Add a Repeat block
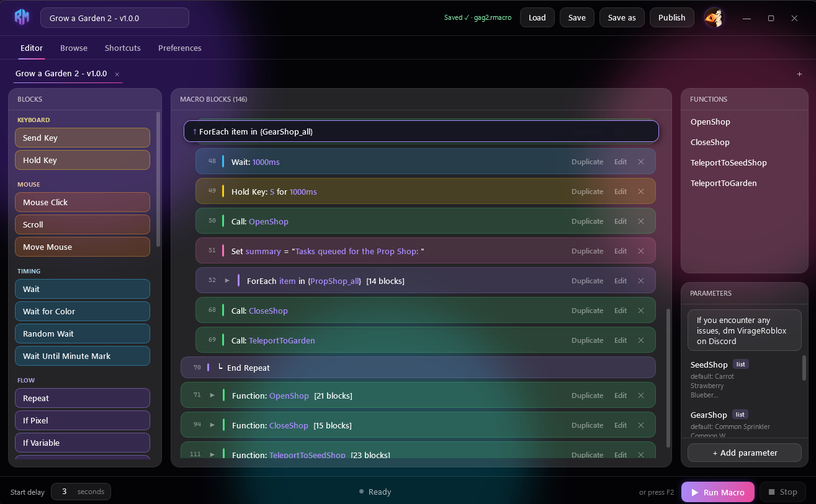Image resolution: width=816 pixels, height=504 pixels. (x=83, y=398)
